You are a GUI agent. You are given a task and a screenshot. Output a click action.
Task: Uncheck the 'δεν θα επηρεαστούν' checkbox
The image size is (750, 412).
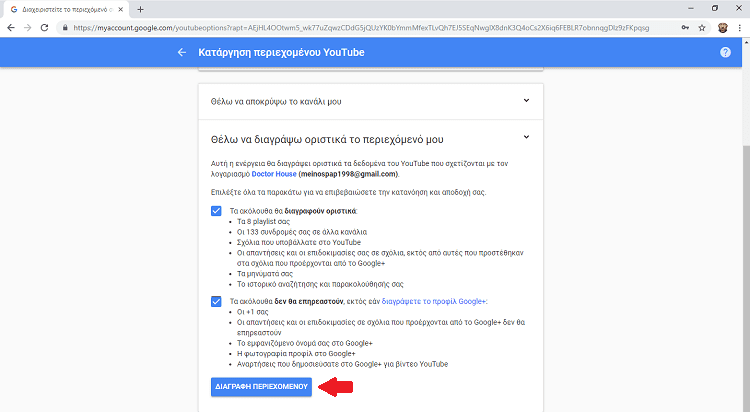[216, 301]
